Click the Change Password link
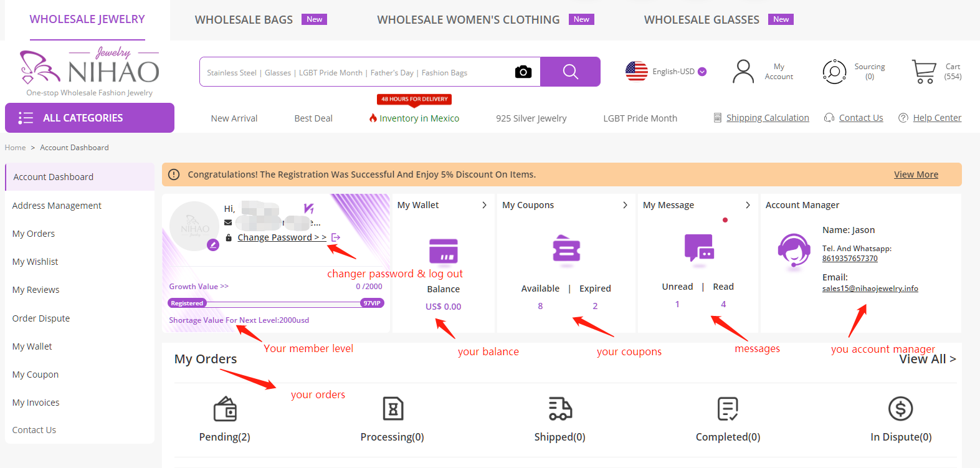980x468 pixels. [282, 237]
